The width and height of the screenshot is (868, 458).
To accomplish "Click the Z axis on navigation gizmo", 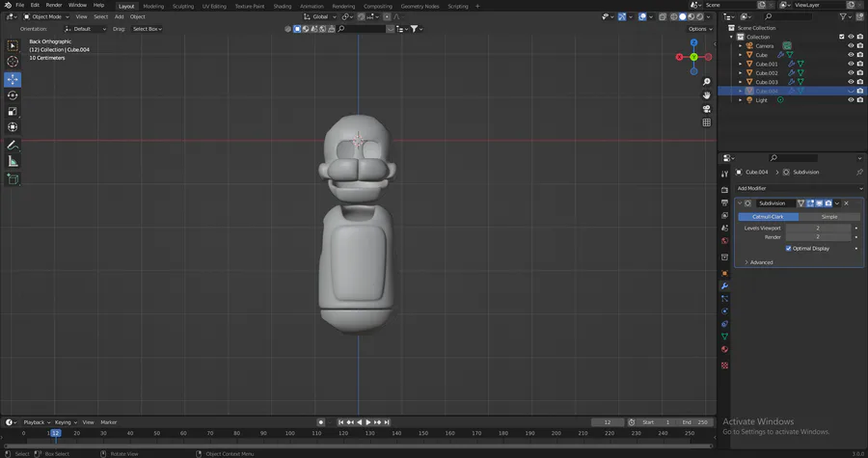I will tap(693, 42).
